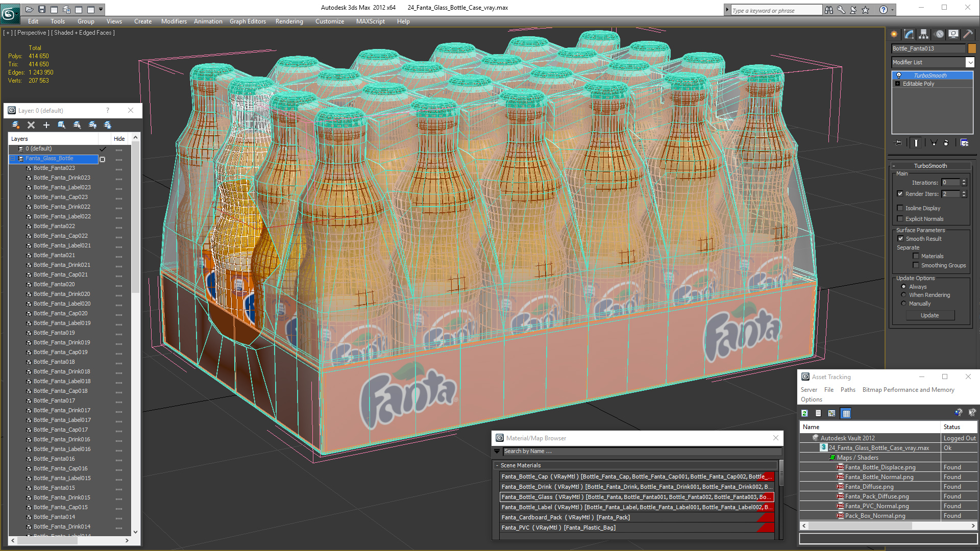Switch to the Modify command panel
This screenshot has width=980, height=551.
coord(909,34)
